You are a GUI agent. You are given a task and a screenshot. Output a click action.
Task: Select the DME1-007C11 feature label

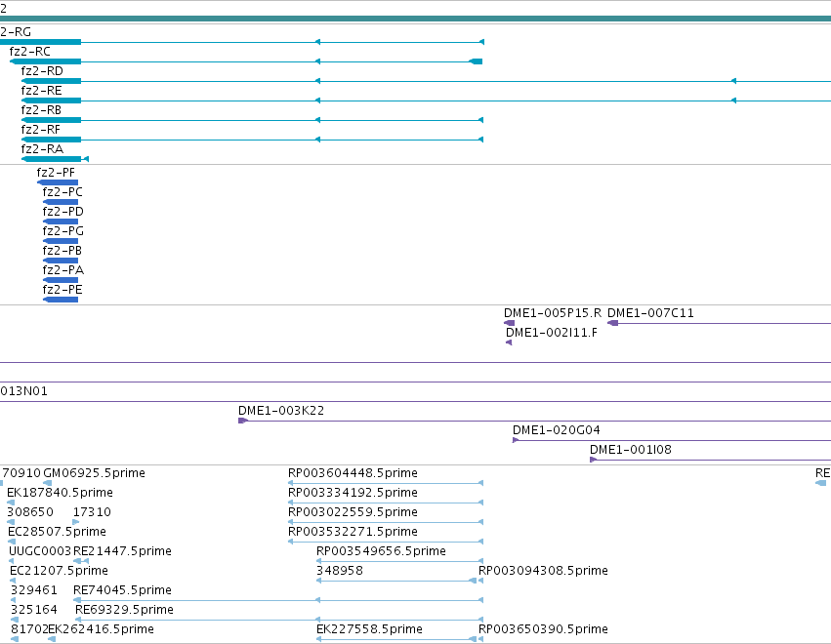point(650,313)
